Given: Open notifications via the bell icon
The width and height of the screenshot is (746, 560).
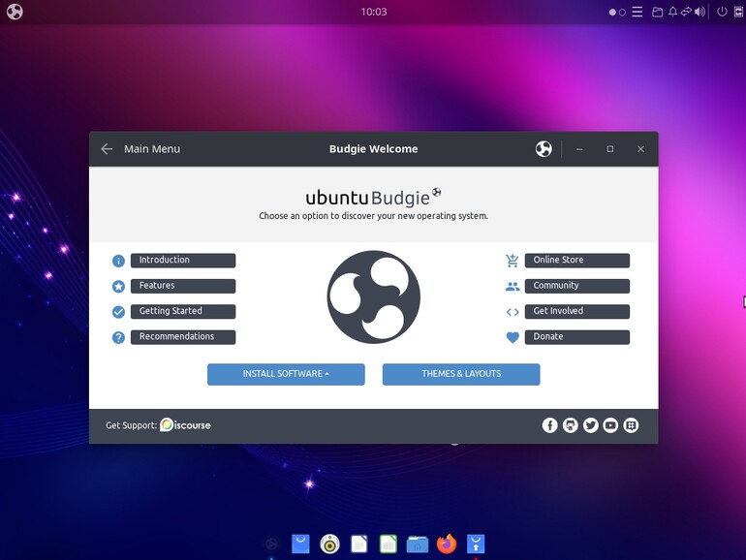Looking at the screenshot, I should click(x=672, y=12).
